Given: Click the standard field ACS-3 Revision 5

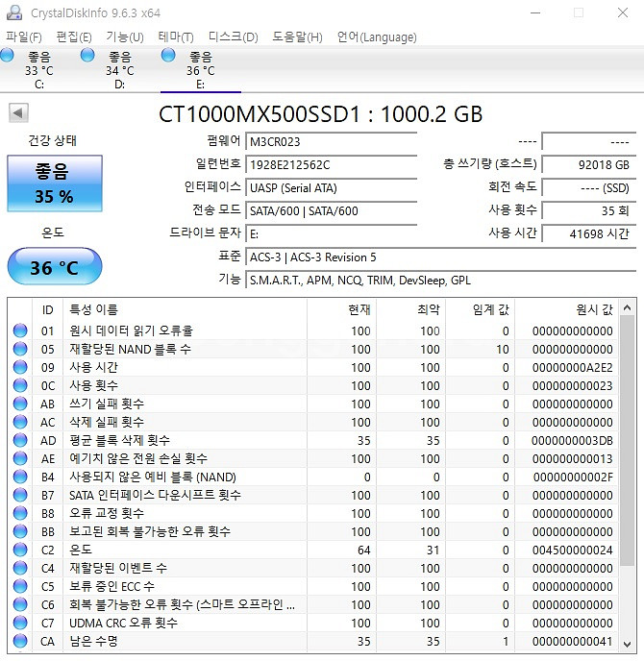Looking at the screenshot, I should pyautogui.click(x=441, y=257).
